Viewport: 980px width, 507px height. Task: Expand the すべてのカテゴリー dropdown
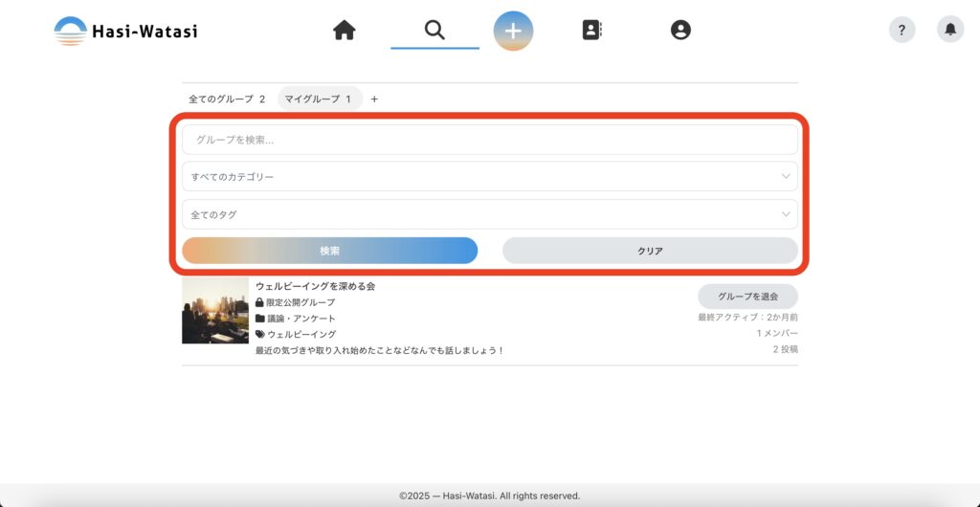point(489,177)
